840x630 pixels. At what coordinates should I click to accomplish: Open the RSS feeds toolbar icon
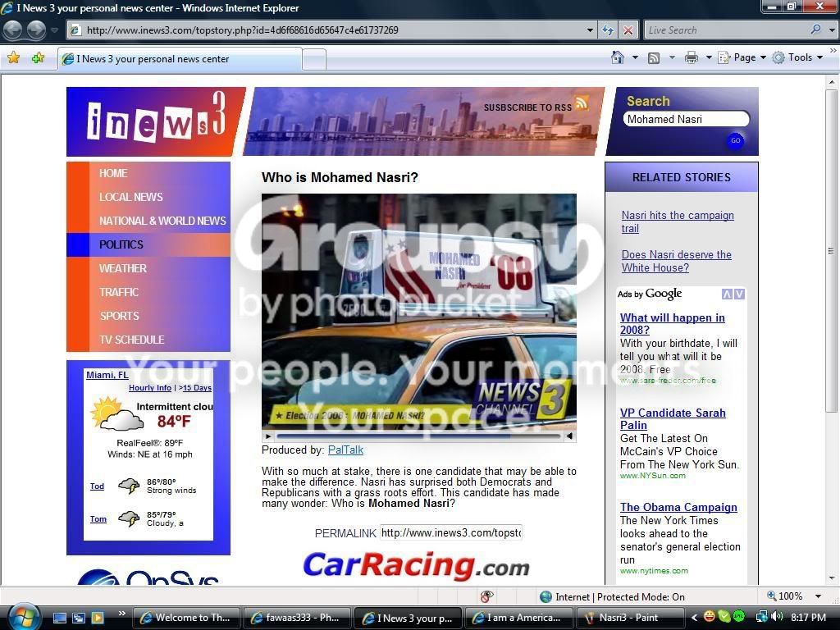tap(654, 58)
